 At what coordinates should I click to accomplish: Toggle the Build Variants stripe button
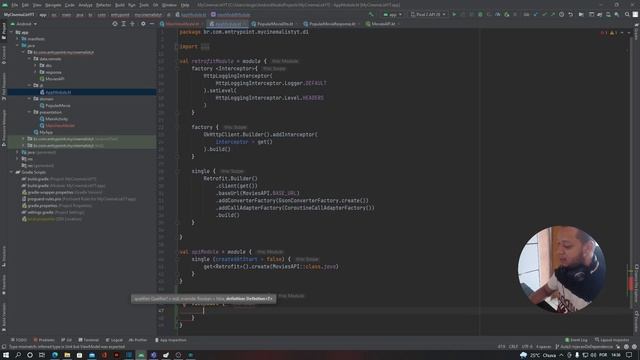coord(4,316)
